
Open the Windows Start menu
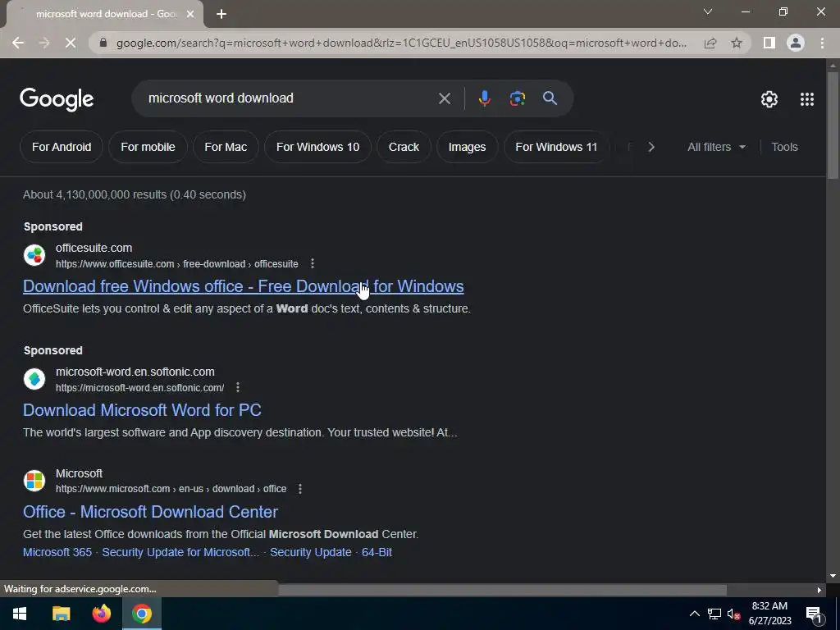20,614
